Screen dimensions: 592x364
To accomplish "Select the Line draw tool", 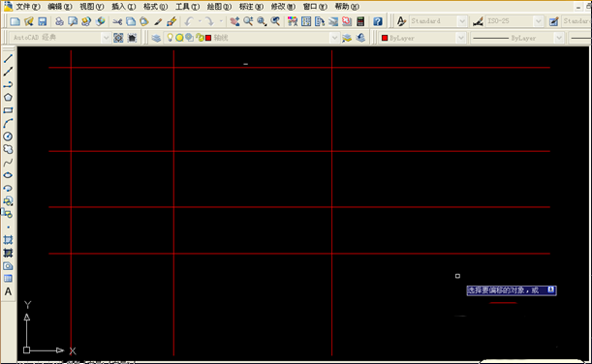I will pyautogui.click(x=8, y=58).
